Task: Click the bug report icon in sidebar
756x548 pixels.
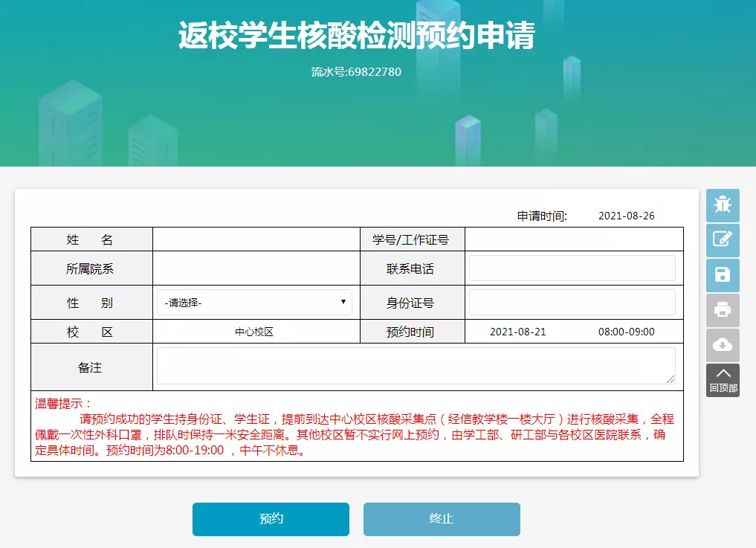Action: pos(722,204)
